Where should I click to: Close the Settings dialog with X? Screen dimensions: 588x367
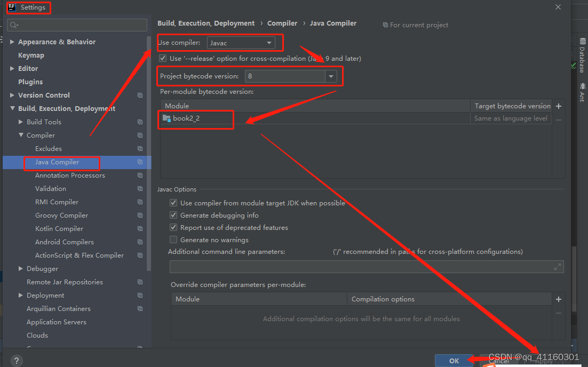(558, 7)
